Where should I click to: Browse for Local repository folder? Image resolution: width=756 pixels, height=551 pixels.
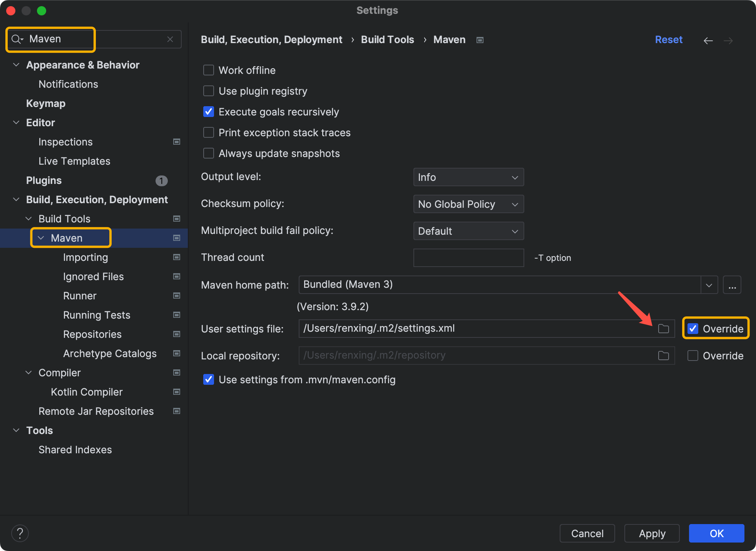(x=663, y=356)
